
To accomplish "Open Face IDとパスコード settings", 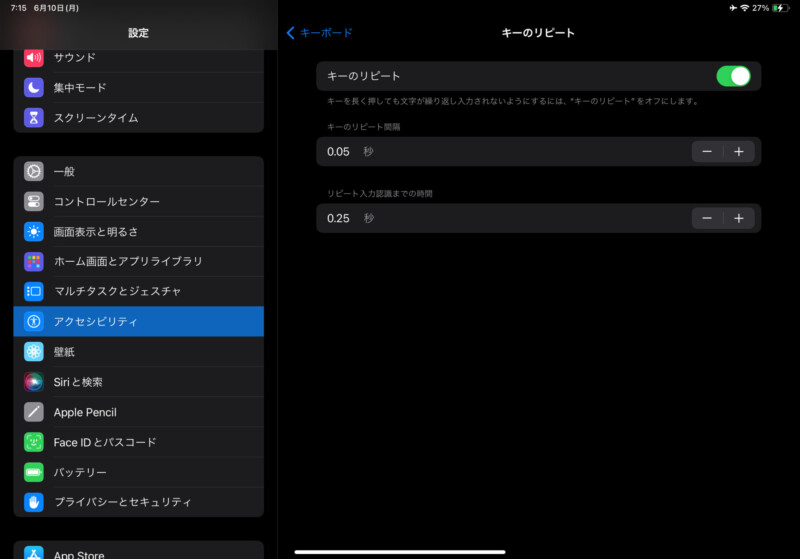I will tap(139, 442).
